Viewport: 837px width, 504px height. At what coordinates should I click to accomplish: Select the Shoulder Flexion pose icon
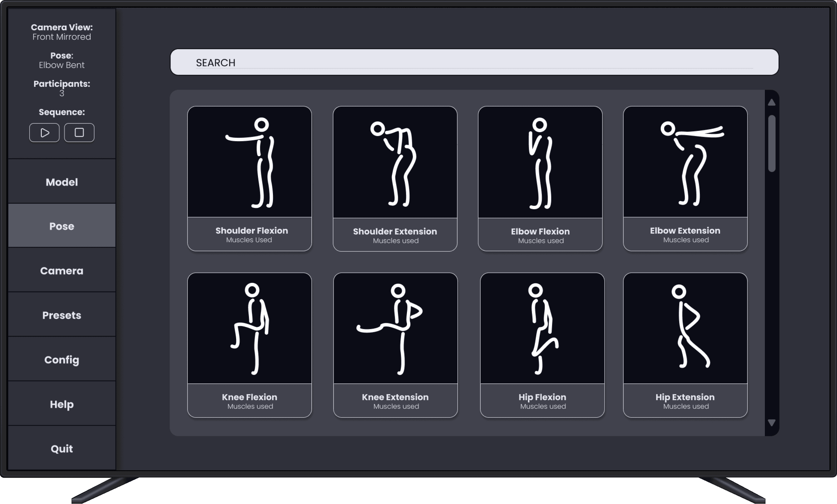[x=249, y=162]
